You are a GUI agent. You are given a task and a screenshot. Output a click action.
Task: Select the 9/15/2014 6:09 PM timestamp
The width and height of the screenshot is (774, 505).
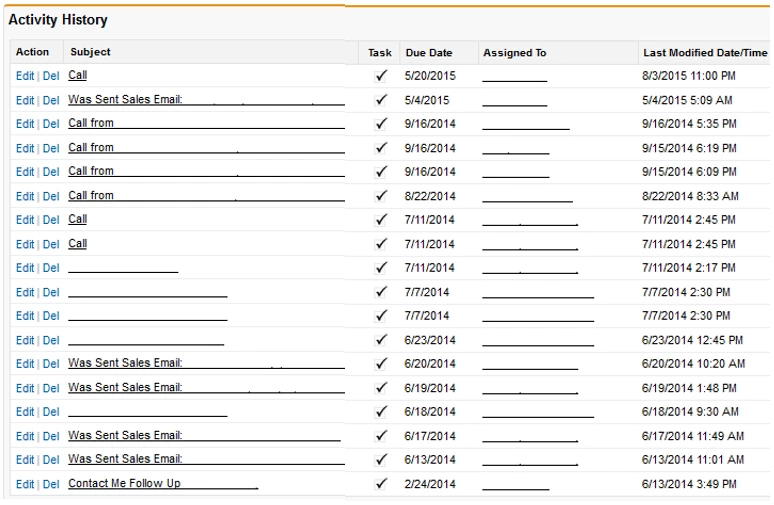689,172
